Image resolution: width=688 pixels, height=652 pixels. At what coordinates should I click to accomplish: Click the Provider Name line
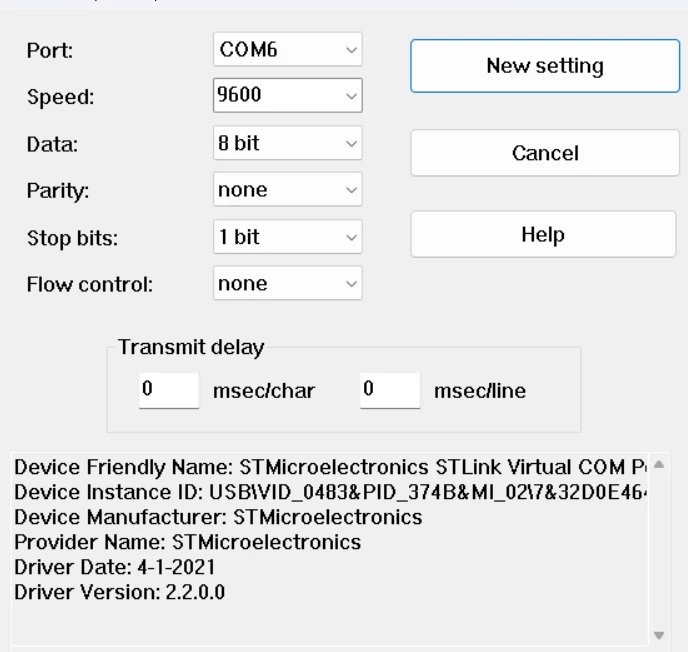point(187,542)
